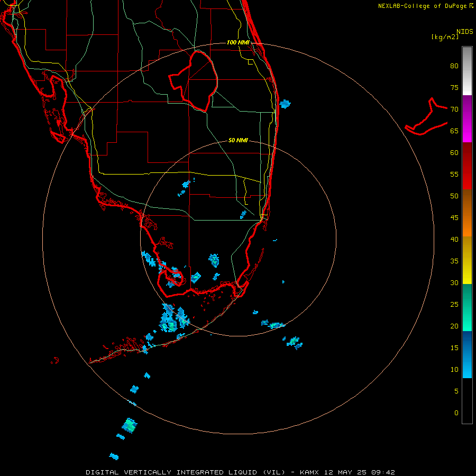Click the 12 MAY 25 date text
Image resolution: width=476 pixels, height=476 pixels.
(x=345, y=472)
